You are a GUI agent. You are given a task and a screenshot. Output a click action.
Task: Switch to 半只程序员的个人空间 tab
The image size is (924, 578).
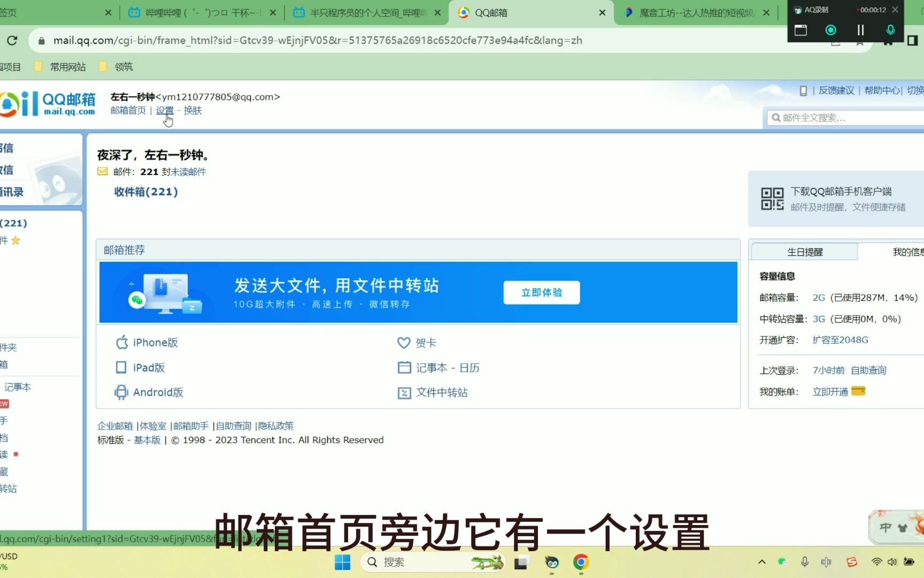pyautogui.click(x=367, y=12)
